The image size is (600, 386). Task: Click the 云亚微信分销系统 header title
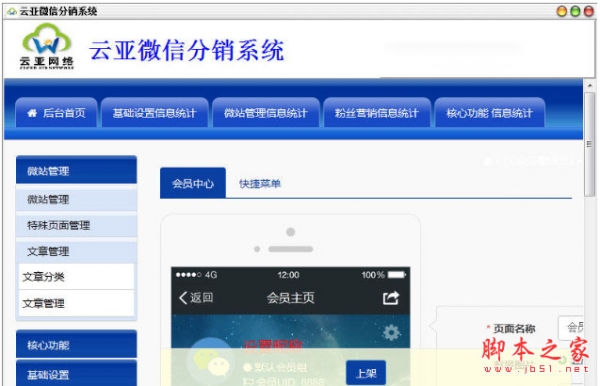[187, 50]
